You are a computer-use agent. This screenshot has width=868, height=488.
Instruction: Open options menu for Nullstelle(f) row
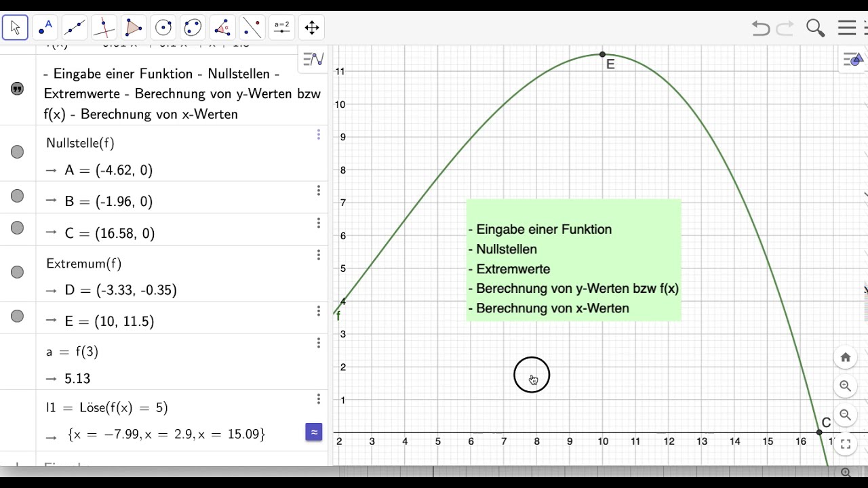coord(318,135)
